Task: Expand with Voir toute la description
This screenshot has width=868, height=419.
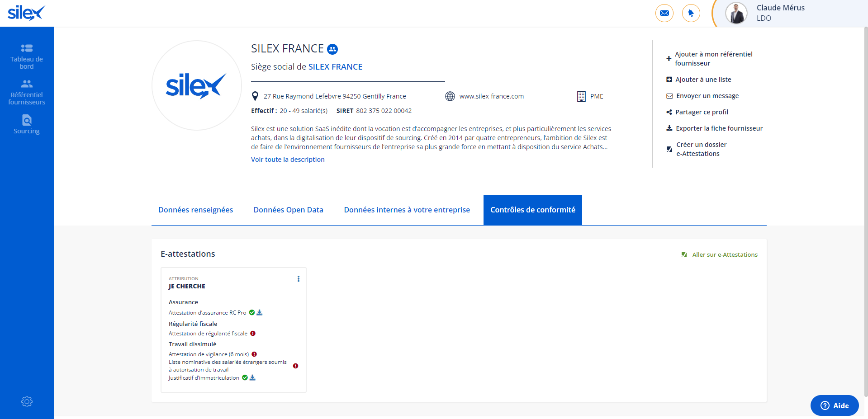Action: [288, 160]
